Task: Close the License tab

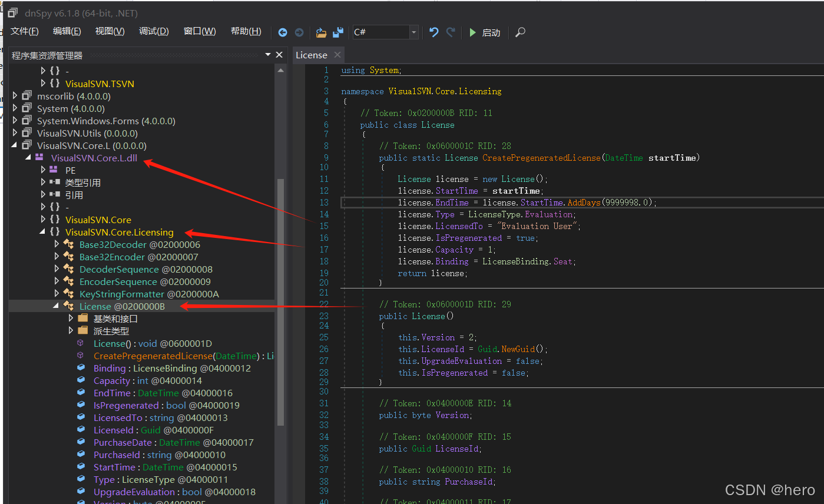Action: [337, 55]
